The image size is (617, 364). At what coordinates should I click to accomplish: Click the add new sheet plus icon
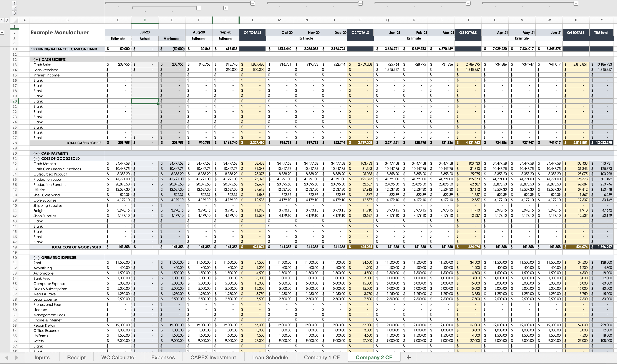point(408,357)
